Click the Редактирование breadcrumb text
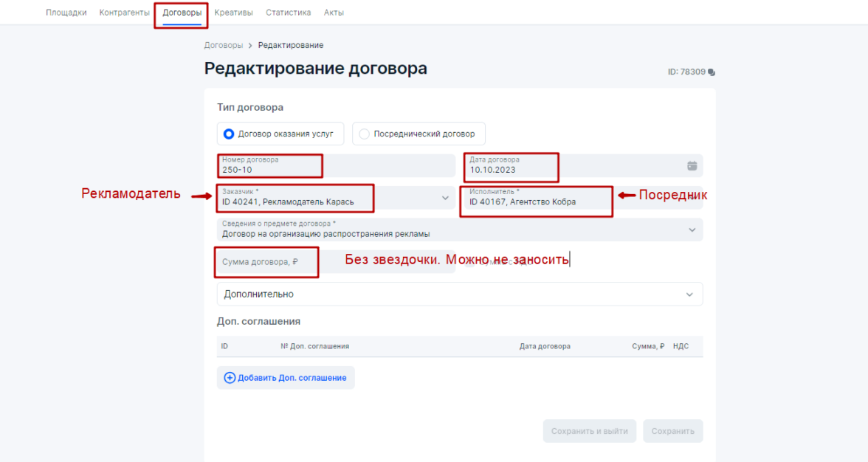868x462 pixels. click(x=291, y=45)
